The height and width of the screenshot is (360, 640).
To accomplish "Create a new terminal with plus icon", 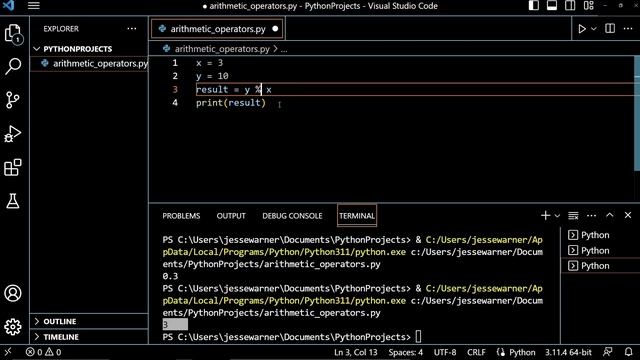I will (545, 215).
